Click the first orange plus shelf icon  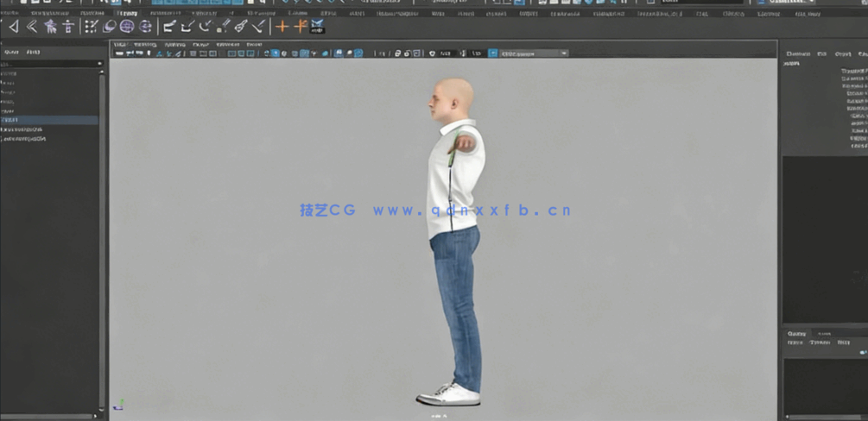[282, 27]
